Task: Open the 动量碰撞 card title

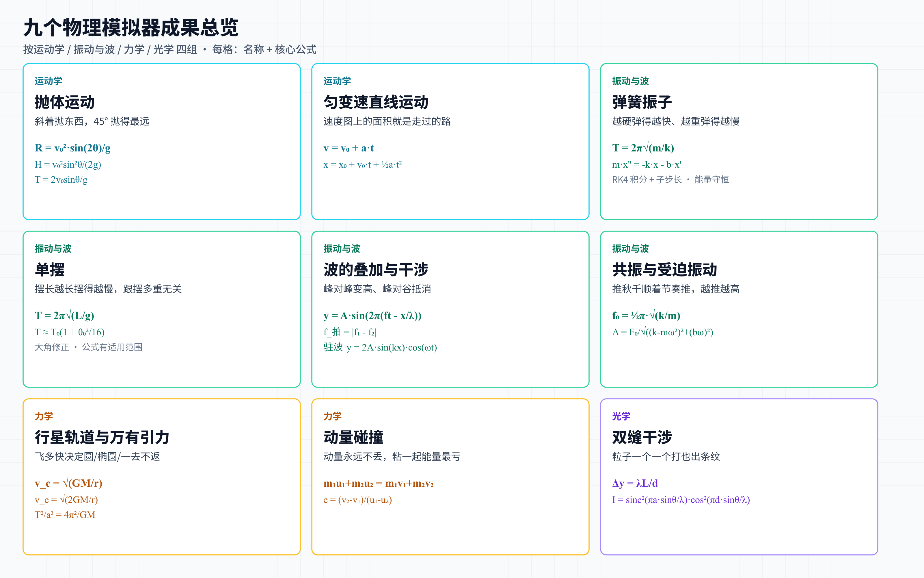Action: (x=353, y=437)
